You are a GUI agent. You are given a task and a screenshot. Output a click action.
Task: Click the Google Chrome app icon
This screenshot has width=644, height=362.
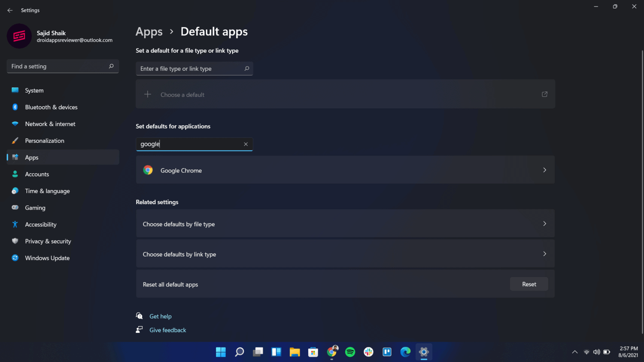148,170
